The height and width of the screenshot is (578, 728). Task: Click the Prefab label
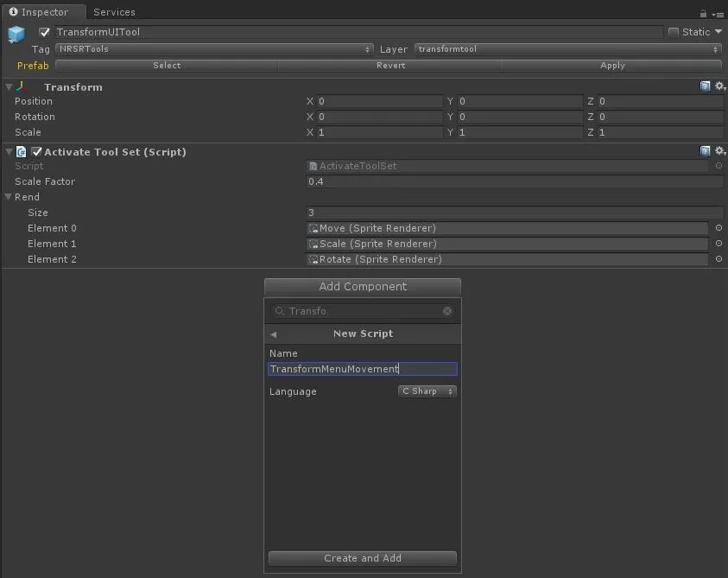(x=33, y=66)
